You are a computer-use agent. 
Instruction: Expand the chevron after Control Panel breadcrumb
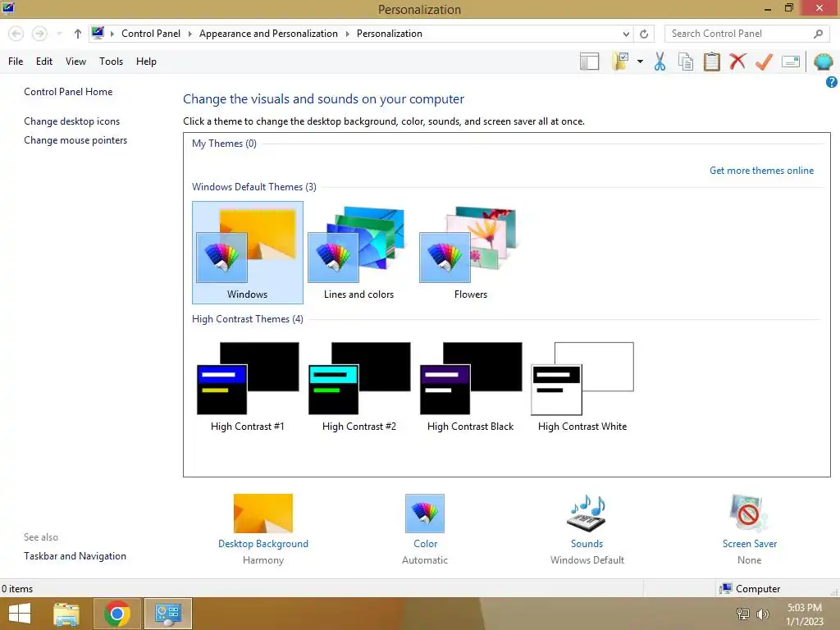click(189, 34)
